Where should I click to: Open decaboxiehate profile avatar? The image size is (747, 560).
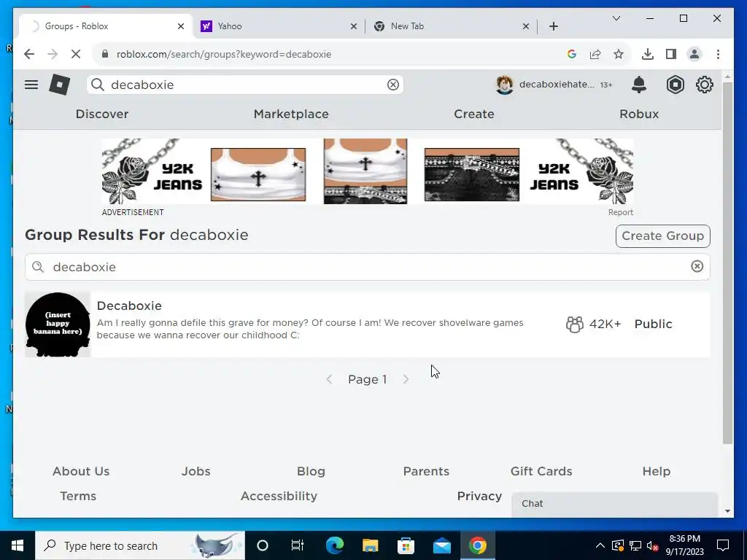pos(505,85)
